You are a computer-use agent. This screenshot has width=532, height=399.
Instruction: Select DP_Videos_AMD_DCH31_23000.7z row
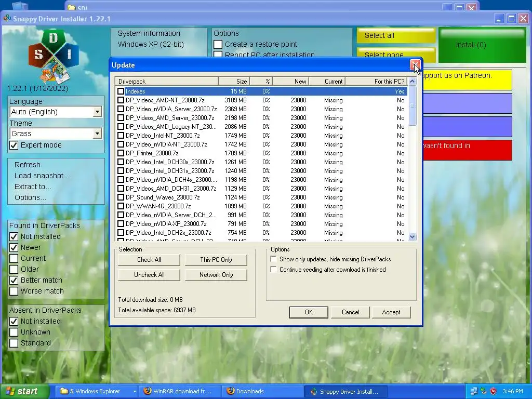(261, 188)
